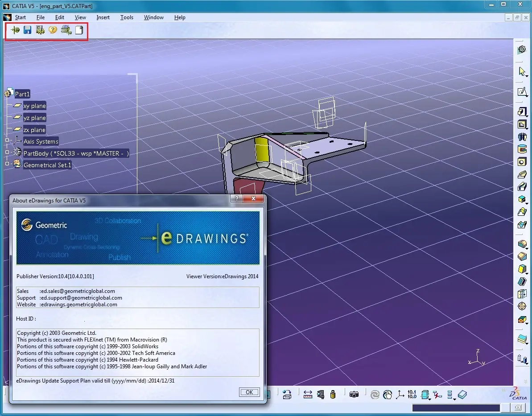This screenshot has height=416, width=532.
Task: Select yz plane in the tree
Action: (34, 118)
